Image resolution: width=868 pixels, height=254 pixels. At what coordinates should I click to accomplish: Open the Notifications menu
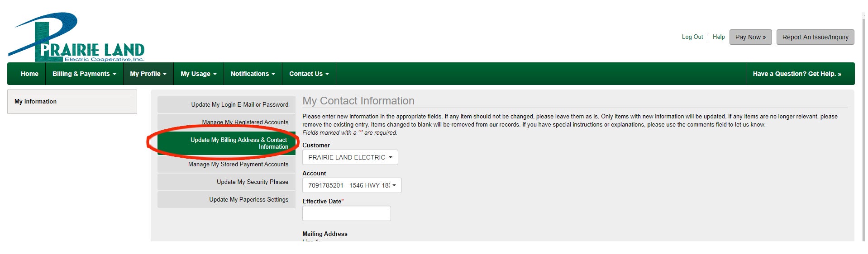(253, 74)
